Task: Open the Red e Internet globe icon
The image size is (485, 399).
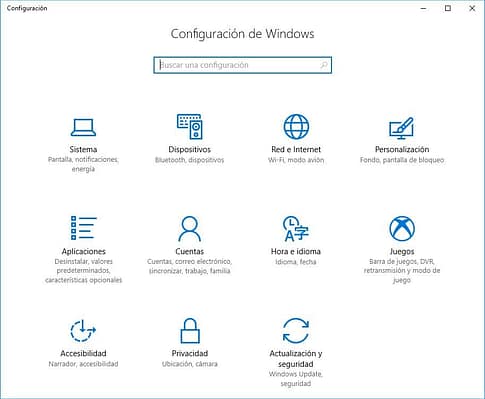Action: 296,127
